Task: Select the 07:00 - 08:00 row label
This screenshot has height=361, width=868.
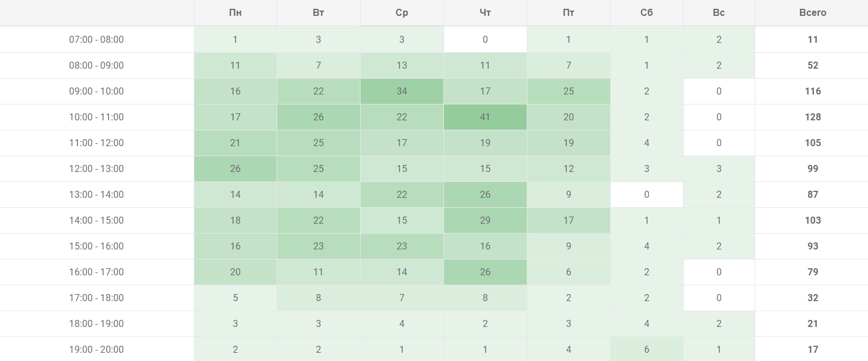Action: pos(96,40)
